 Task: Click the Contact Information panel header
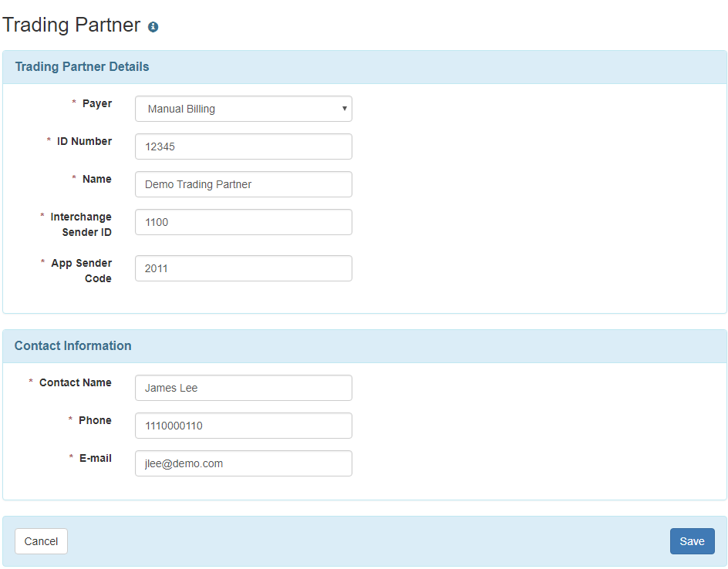[x=73, y=345]
